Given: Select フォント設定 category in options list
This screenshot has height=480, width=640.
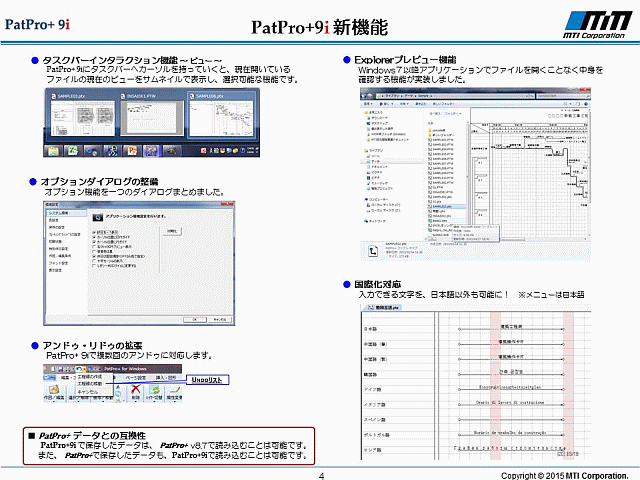Looking at the screenshot, I should click(x=59, y=263).
